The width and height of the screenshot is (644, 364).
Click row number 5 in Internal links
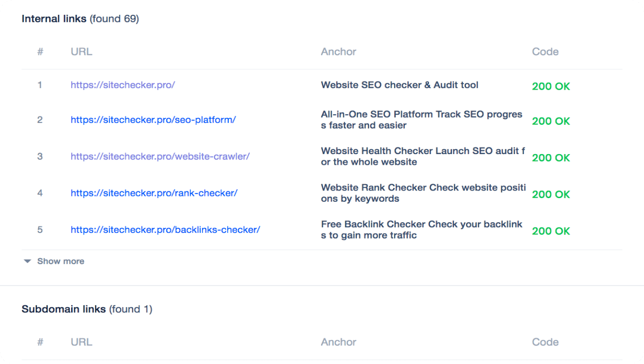coord(40,230)
